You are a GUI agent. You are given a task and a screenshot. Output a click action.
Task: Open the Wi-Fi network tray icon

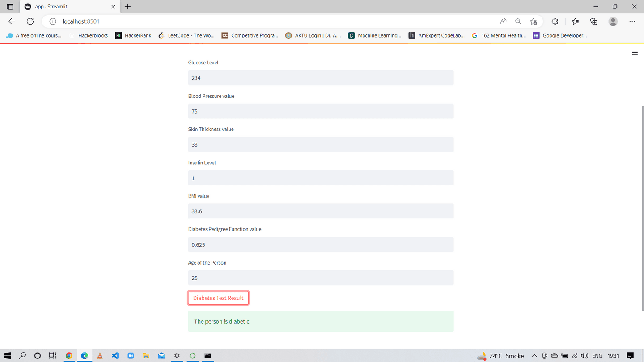(575, 356)
